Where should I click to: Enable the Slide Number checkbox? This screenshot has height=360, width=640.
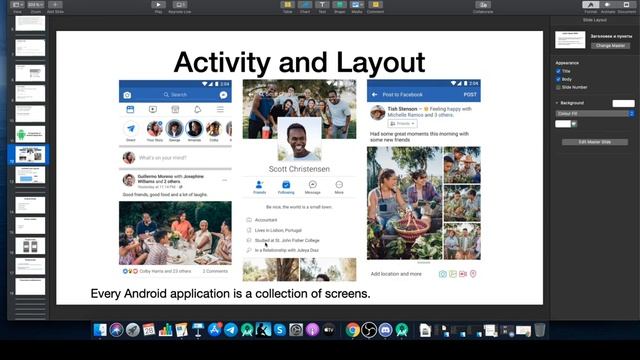pyautogui.click(x=558, y=87)
